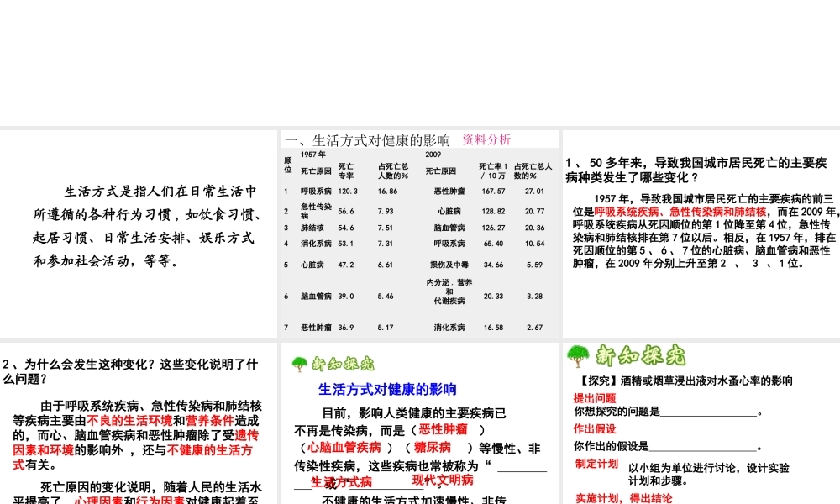Image resolution: width=840 pixels, height=504 pixels.
Task: Open the 酒精或烟草浸出液对水蚤心率的影响 slide
Action: (701, 423)
